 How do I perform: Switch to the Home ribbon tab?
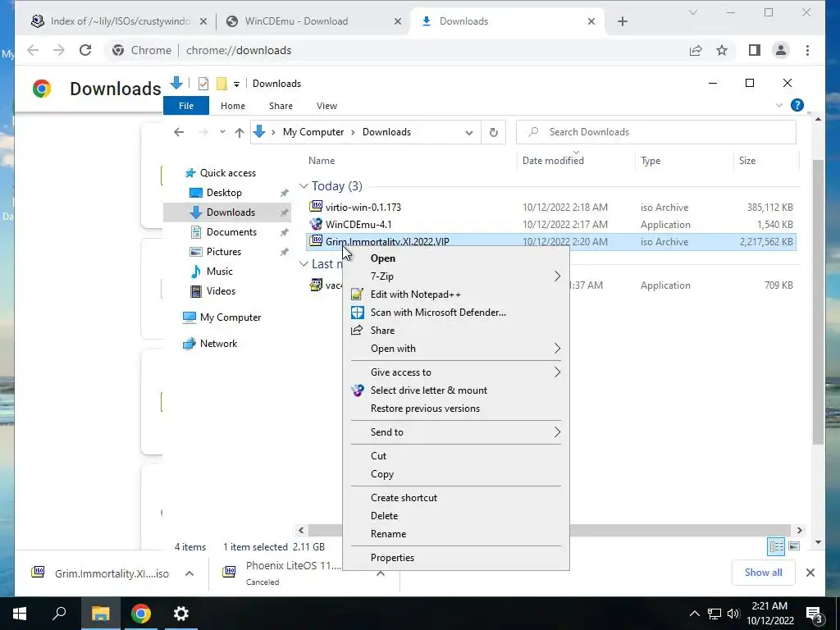[232, 106]
